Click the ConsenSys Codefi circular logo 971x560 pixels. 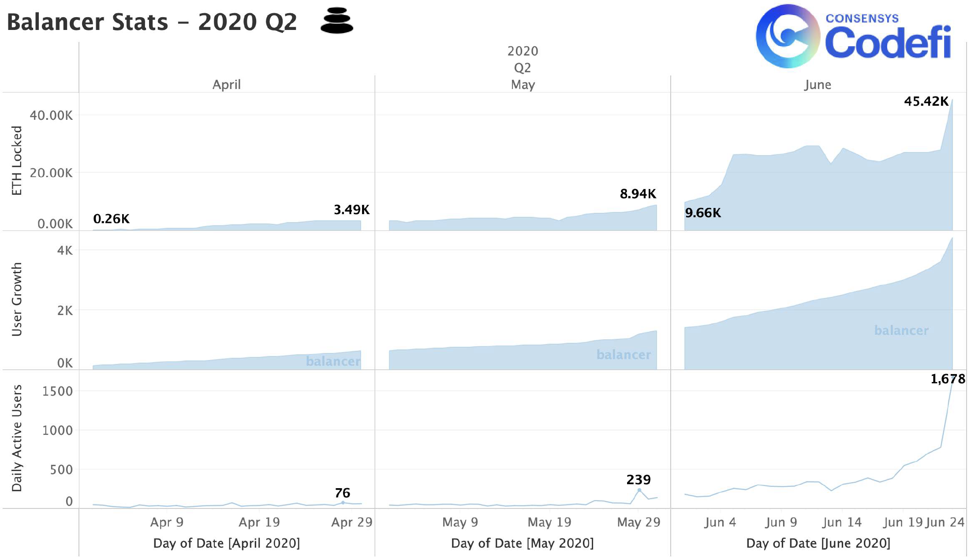coord(788,36)
